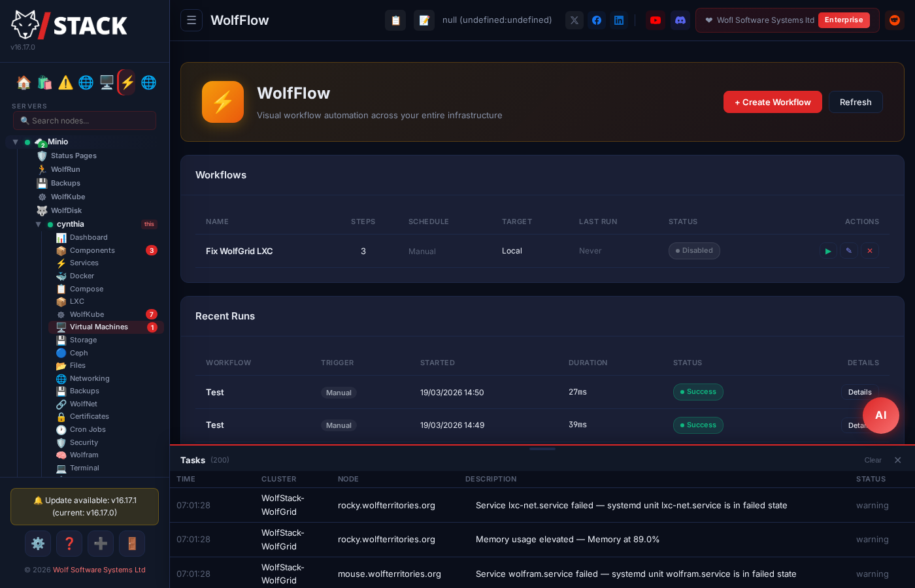Click the mouse.wolfterritories.org node cell
915x588 pixels.
tap(390, 574)
